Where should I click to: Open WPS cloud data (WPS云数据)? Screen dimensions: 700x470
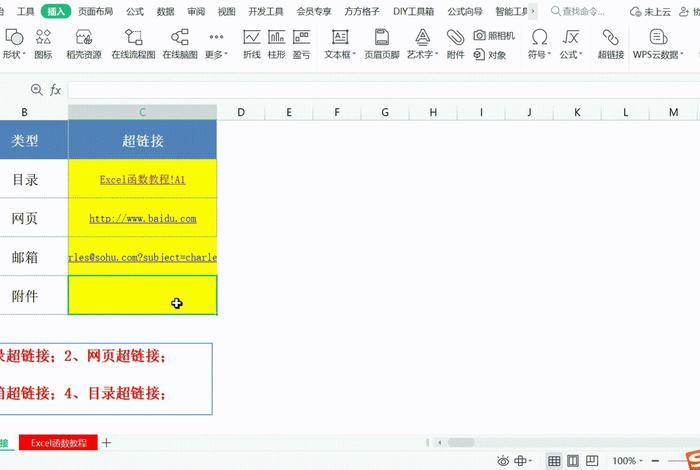point(658,44)
